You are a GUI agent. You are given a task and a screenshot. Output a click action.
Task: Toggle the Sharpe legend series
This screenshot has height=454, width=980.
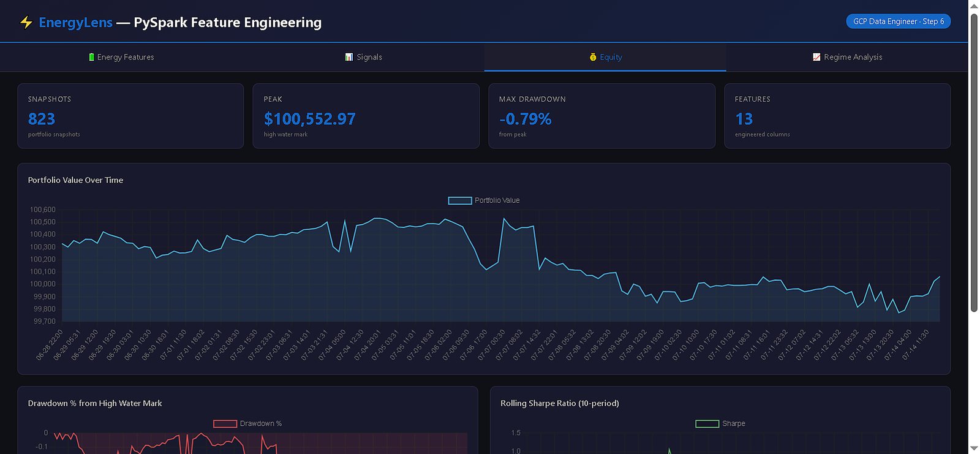point(720,423)
